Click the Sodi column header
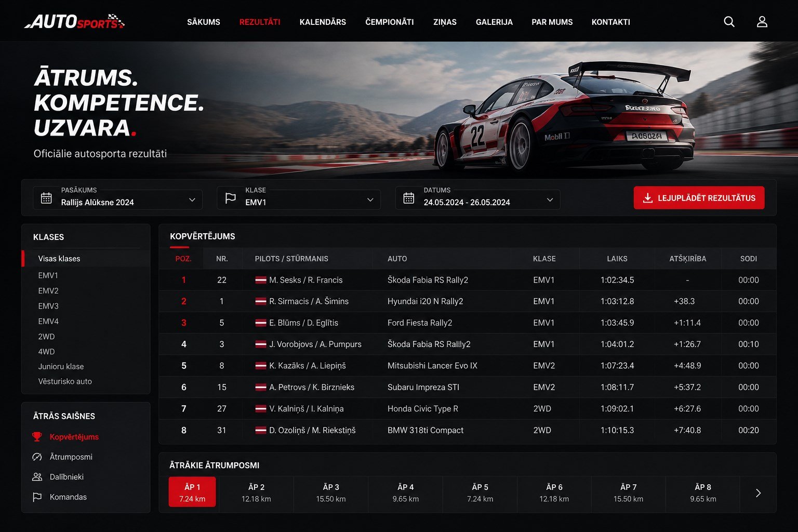Screen dimensions: 798x532 pyautogui.click(x=749, y=259)
